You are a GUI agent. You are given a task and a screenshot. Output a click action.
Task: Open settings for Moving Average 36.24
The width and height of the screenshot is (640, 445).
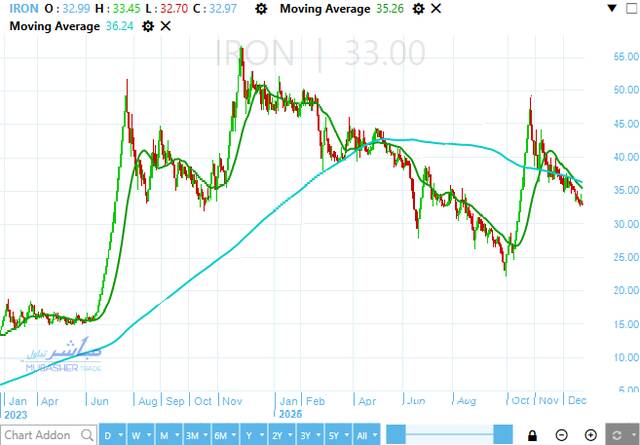(148, 26)
